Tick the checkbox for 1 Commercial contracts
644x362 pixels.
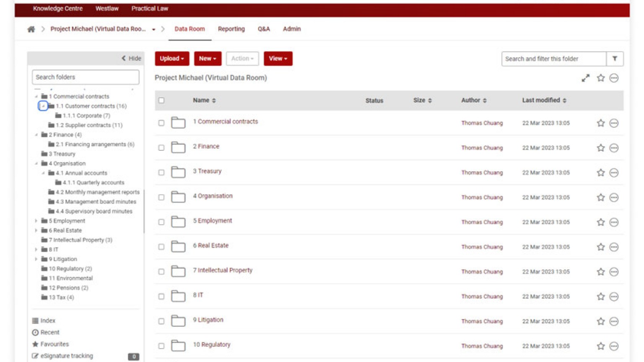[161, 123]
